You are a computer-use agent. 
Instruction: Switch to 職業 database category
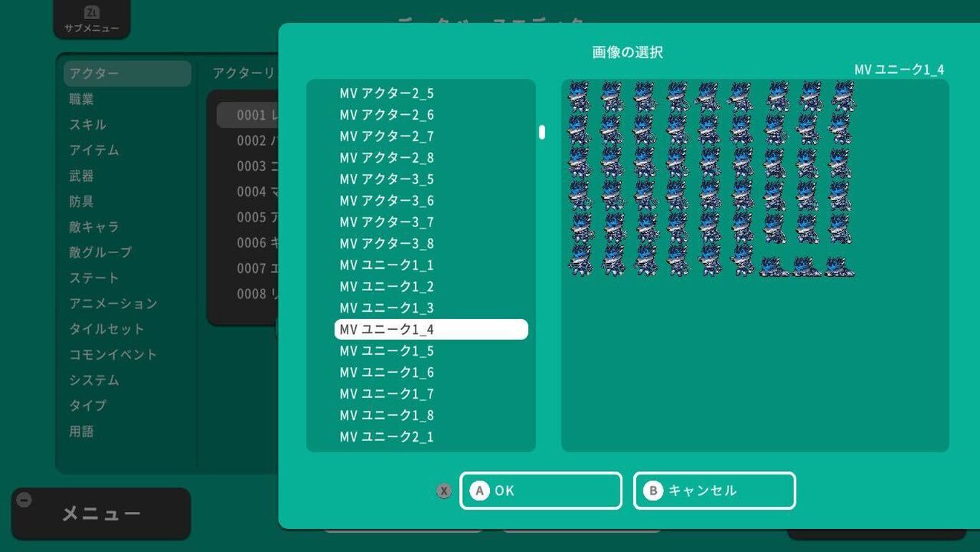(128, 100)
